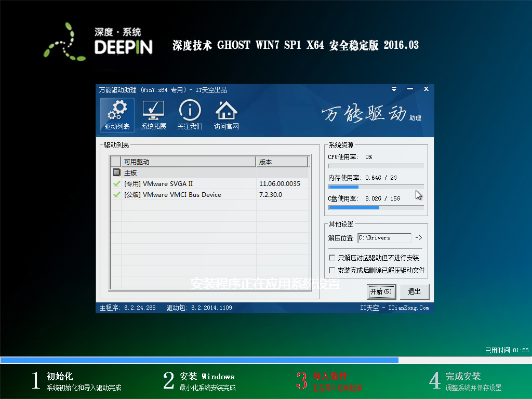The image size is (532, 399).
Task: Select the [专用] VMware SVGA II driver name
Action: click(x=158, y=183)
